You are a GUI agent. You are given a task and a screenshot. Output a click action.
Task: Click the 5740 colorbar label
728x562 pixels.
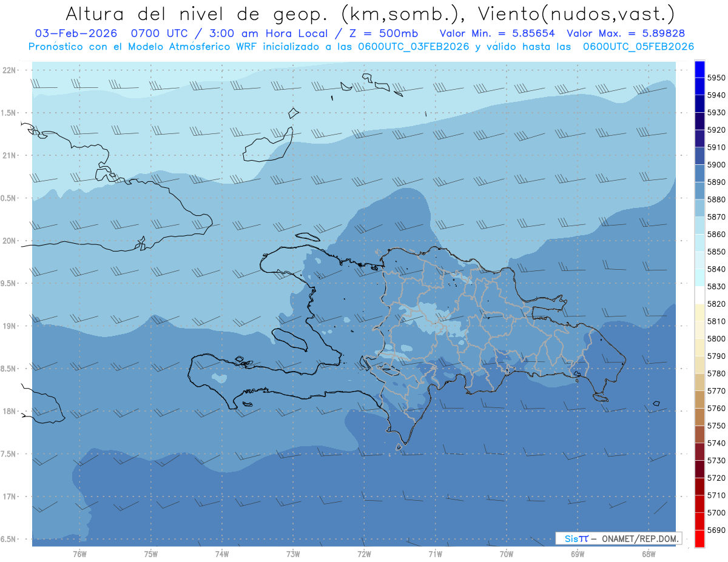coord(716,443)
